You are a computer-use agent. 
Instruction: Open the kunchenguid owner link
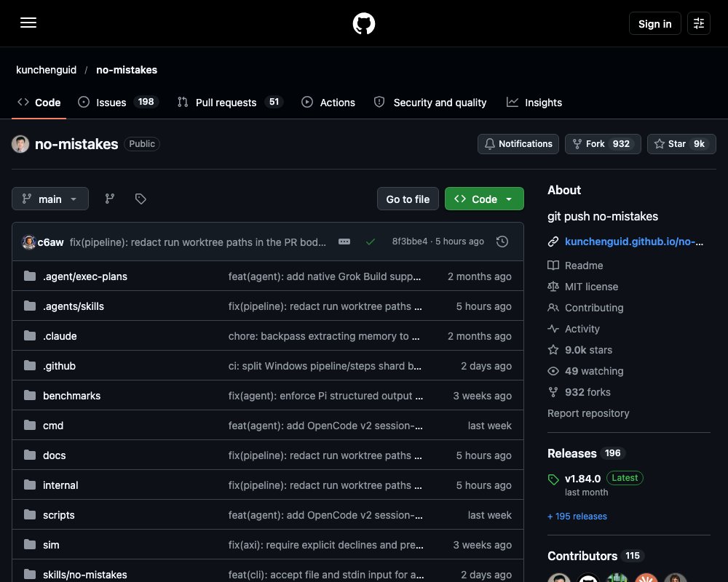pyautogui.click(x=46, y=70)
